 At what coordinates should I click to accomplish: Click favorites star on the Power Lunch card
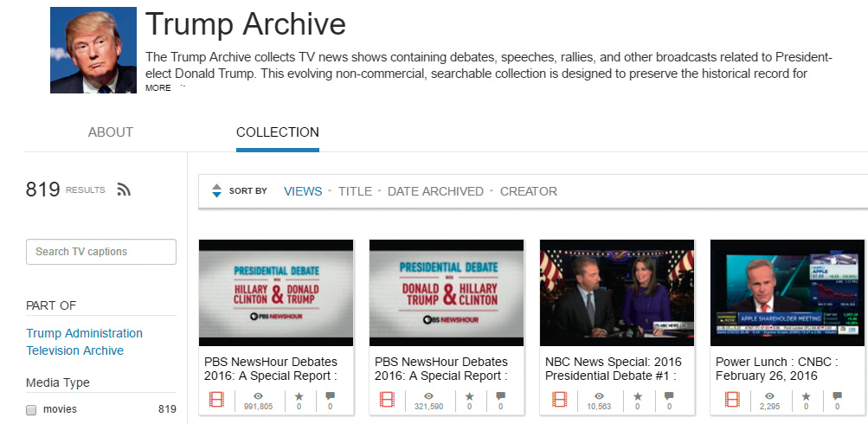point(806,395)
